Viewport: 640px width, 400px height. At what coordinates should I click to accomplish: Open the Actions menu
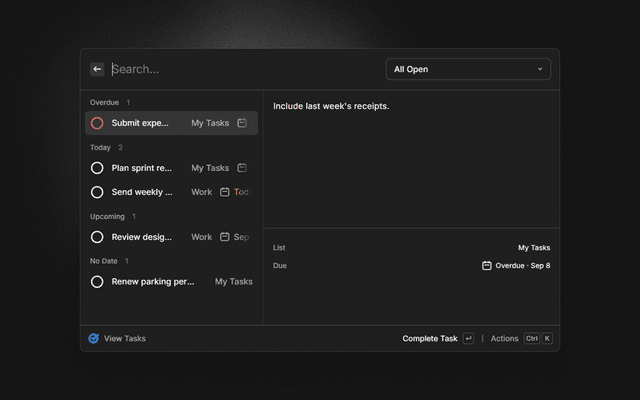504,338
